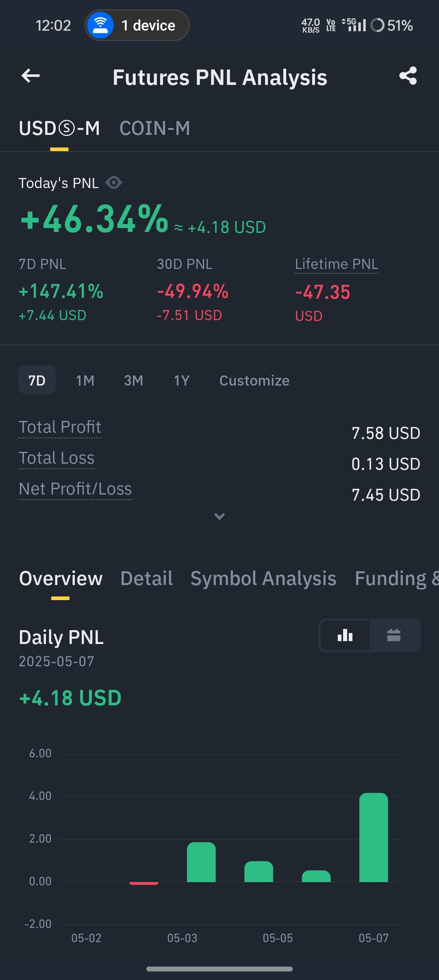Open the Detail tab

pyautogui.click(x=146, y=578)
